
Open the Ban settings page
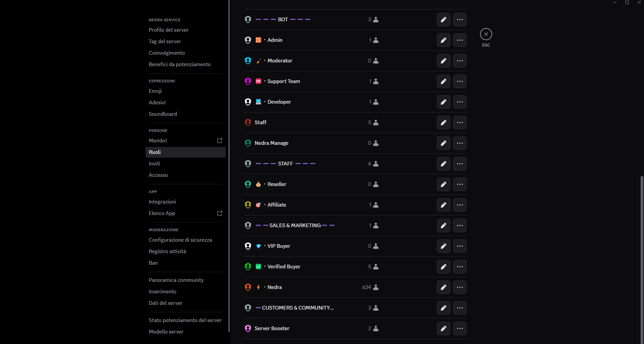click(x=153, y=263)
